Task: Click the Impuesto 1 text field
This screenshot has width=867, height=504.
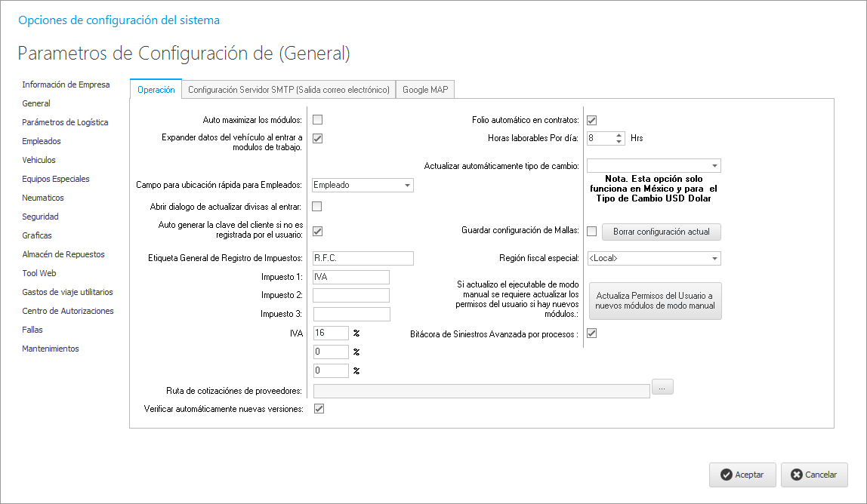Action: click(350, 277)
